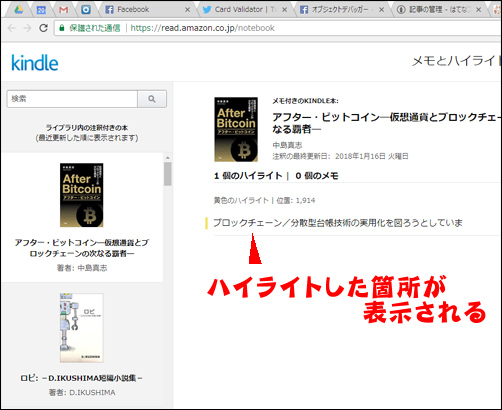This screenshot has height=410, width=502.
Task: Select the ロビ book cover in the sidebar
Action: [82, 328]
